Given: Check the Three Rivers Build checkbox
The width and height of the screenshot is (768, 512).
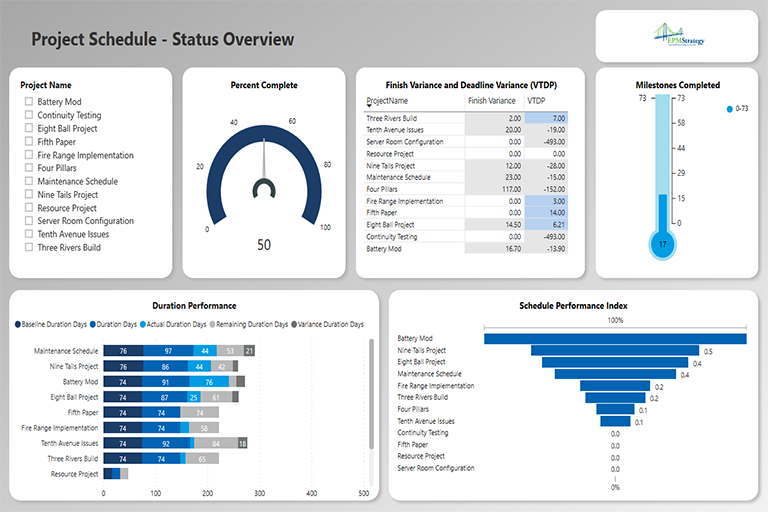Looking at the screenshot, I should pyautogui.click(x=29, y=246).
